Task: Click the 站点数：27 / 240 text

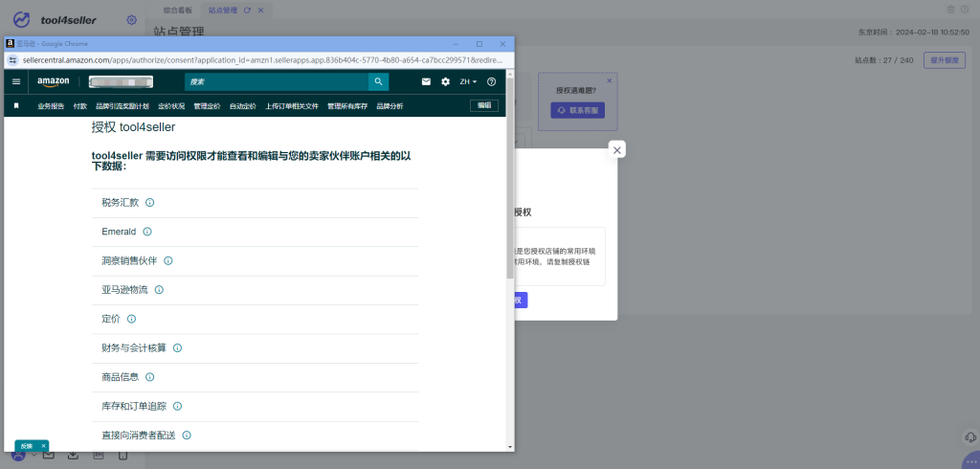Action: pos(883,60)
